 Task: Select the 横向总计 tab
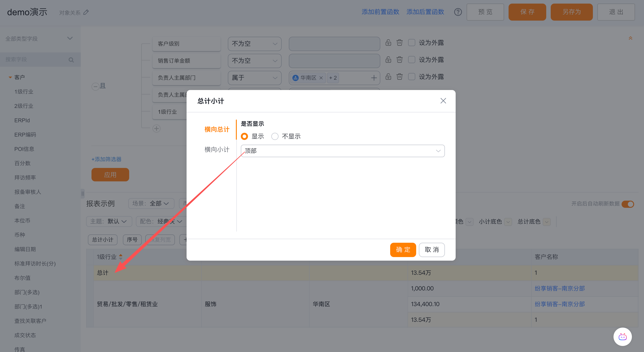[217, 129]
